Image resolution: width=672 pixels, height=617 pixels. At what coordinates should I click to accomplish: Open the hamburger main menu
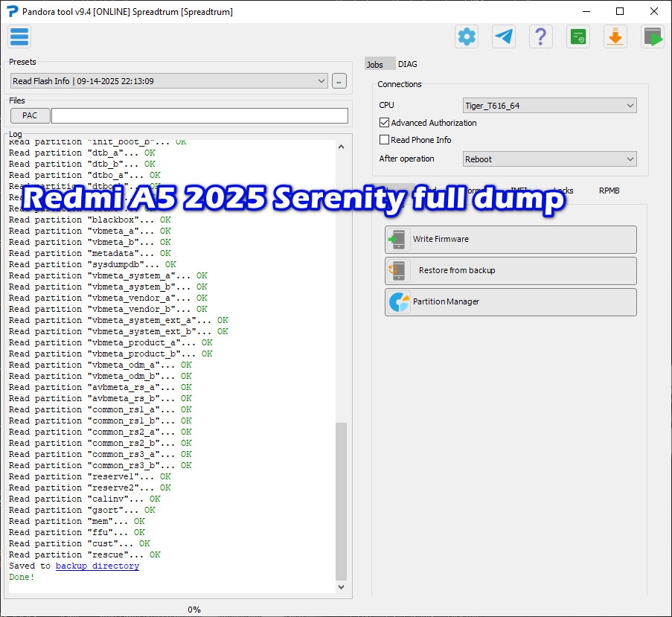pos(19,36)
